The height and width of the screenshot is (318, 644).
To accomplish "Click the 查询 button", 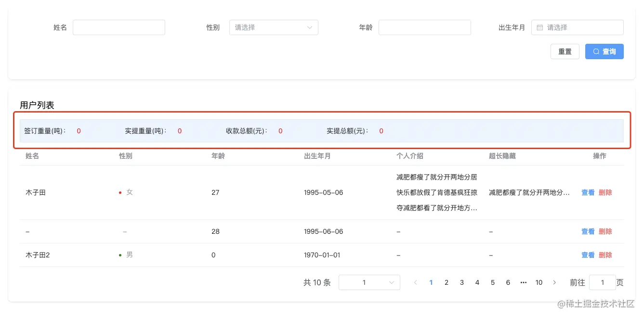I will tap(605, 51).
